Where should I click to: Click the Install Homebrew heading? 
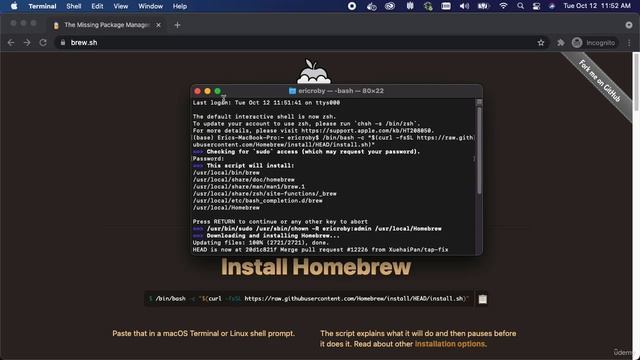click(316, 267)
